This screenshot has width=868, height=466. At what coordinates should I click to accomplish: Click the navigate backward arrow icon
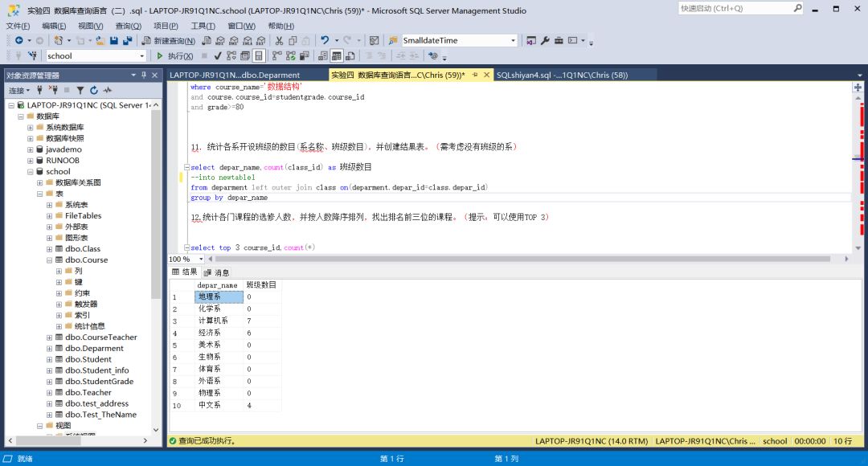(18, 40)
